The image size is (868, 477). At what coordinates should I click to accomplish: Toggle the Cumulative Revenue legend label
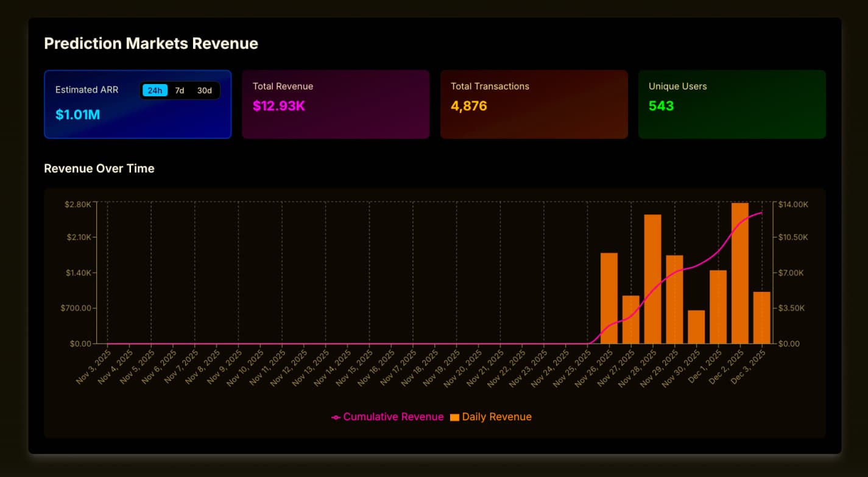pyautogui.click(x=393, y=417)
